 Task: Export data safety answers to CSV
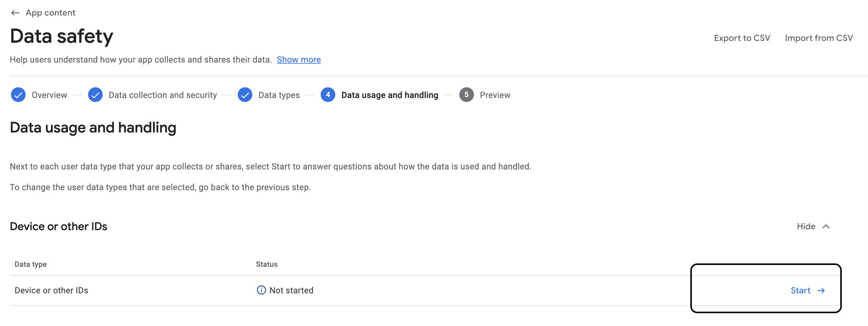point(742,38)
